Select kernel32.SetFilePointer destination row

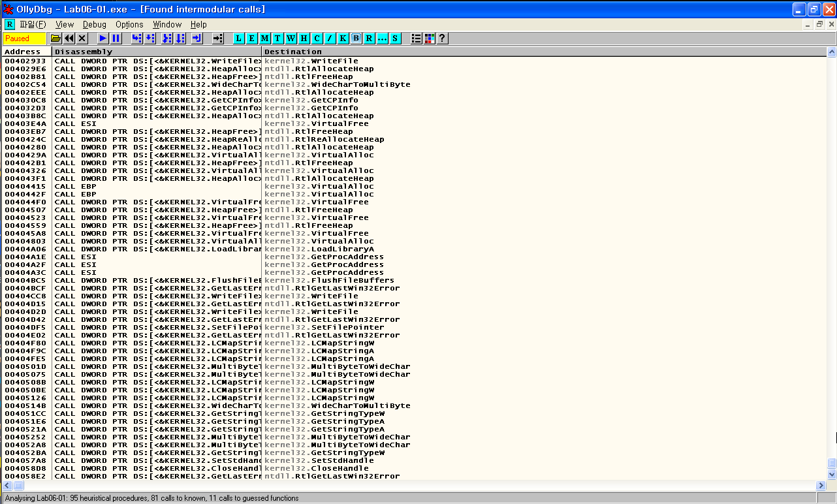pyautogui.click(x=414, y=327)
